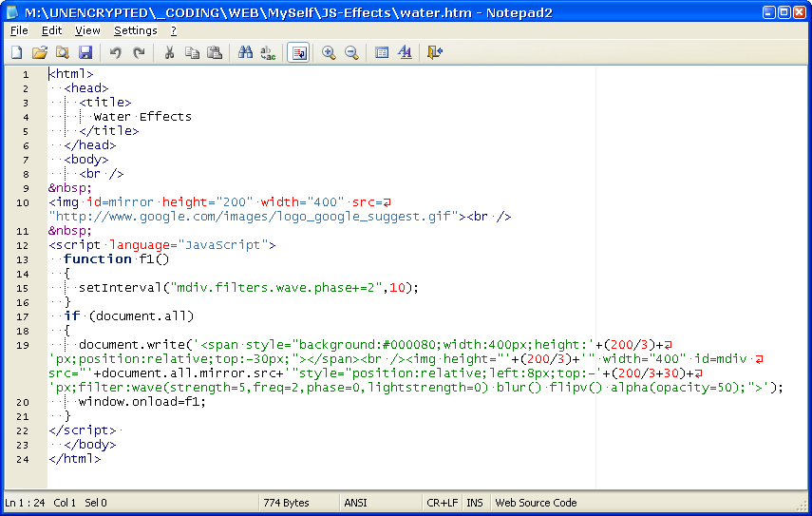Click the INS insert mode indicator

(x=474, y=503)
